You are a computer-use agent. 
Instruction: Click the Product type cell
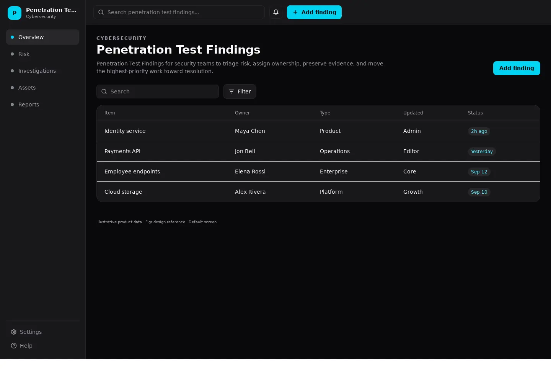point(330,131)
